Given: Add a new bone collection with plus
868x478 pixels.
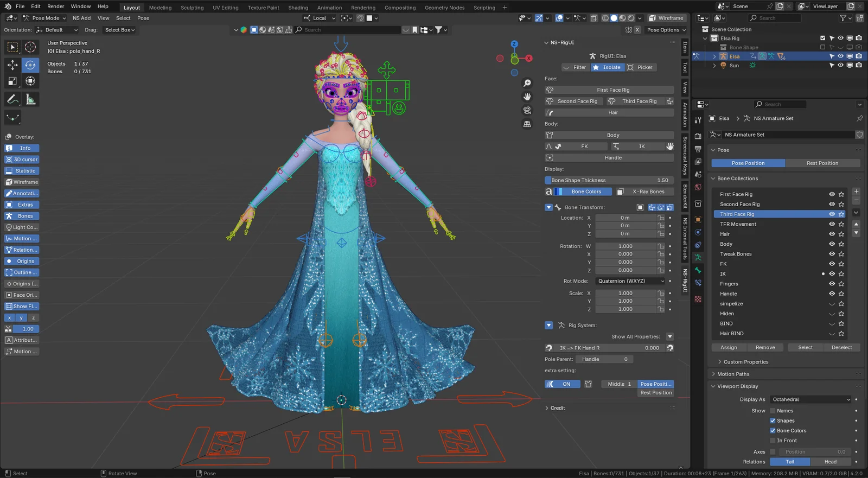Looking at the screenshot, I should coord(856,192).
